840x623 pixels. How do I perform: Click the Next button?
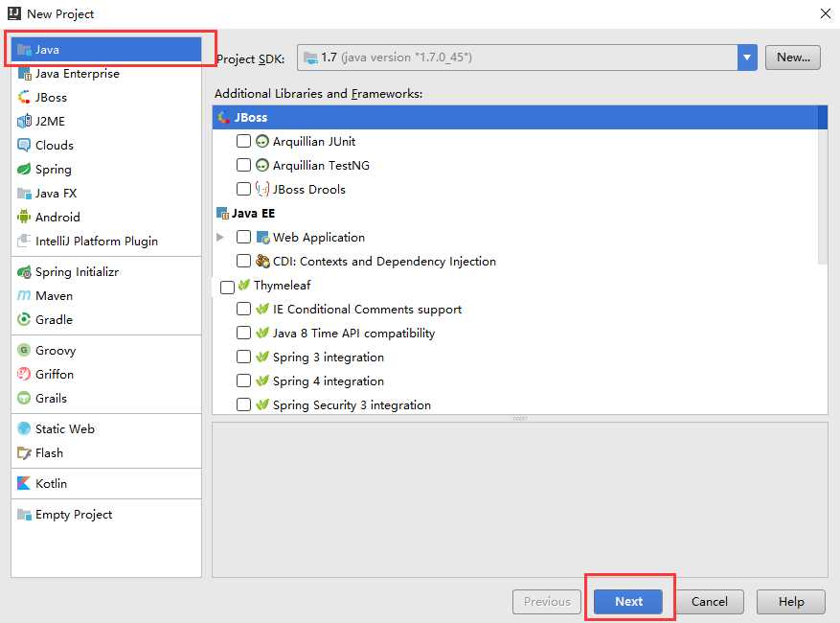[x=628, y=602]
